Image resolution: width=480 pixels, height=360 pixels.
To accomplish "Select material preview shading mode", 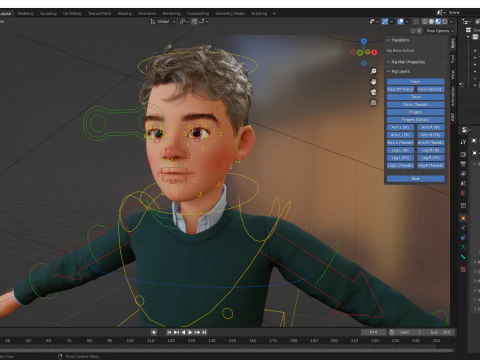I will click(x=438, y=22).
